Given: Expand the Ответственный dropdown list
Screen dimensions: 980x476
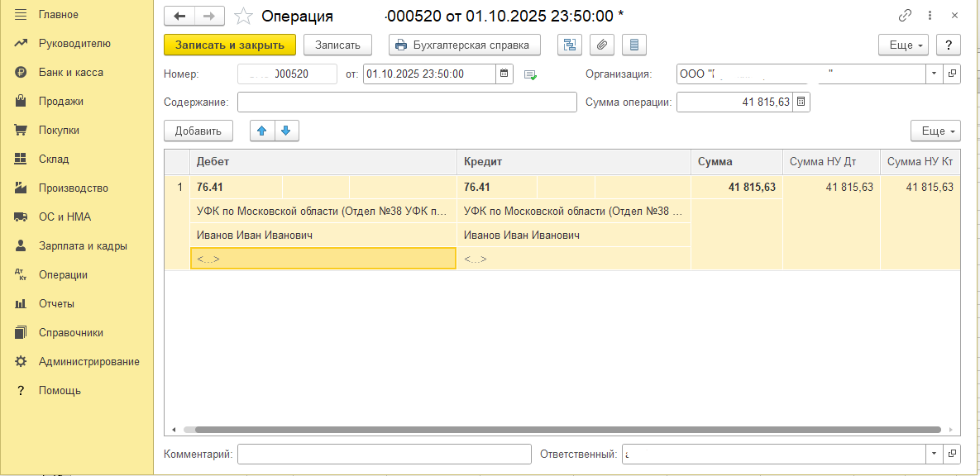Looking at the screenshot, I should click(x=934, y=454).
